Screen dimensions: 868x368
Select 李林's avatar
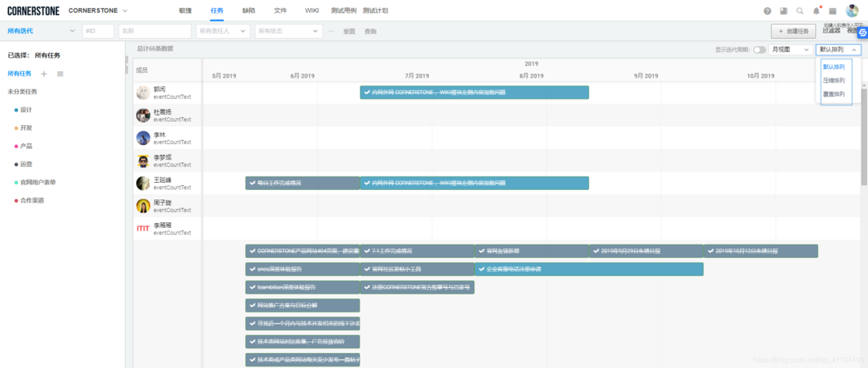[143, 138]
